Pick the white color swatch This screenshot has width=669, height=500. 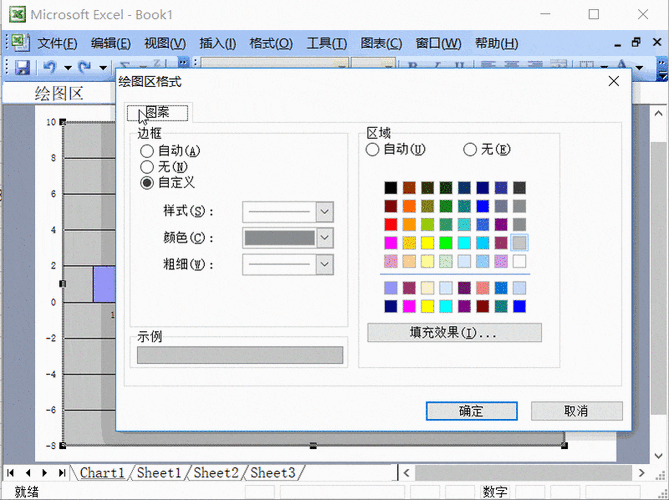coord(519,261)
